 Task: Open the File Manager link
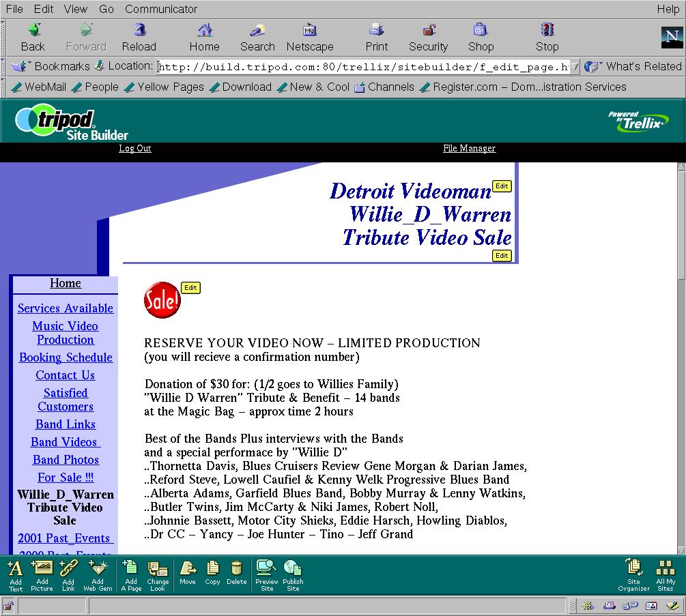(469, 148)
